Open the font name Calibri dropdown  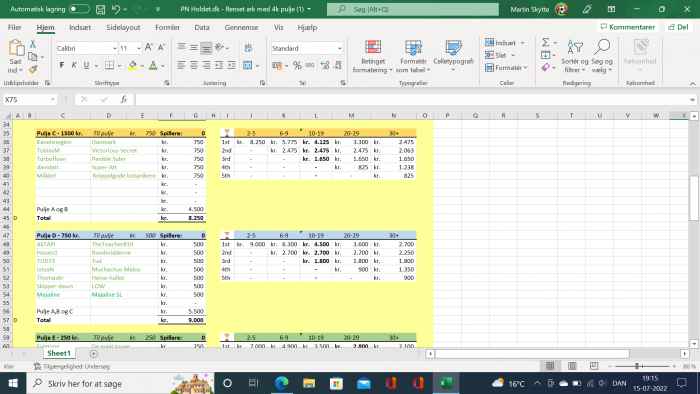click(x=115, y=48)
